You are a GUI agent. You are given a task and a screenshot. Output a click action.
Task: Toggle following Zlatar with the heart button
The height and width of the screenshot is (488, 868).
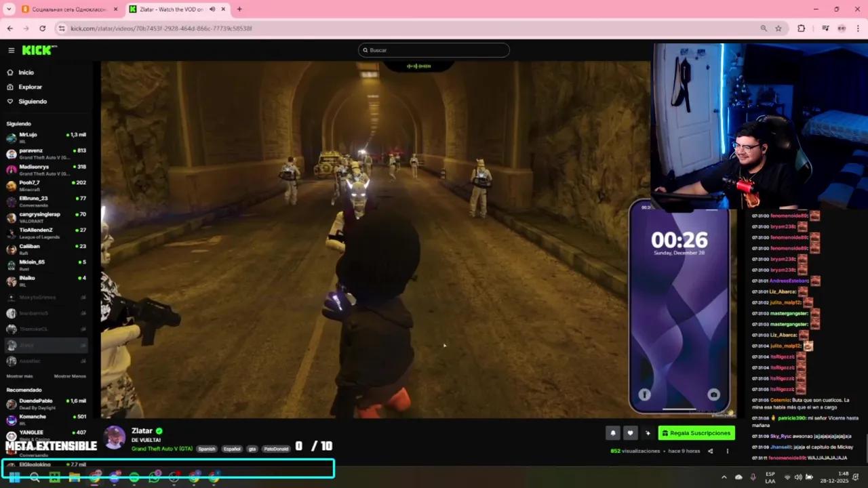630,432
